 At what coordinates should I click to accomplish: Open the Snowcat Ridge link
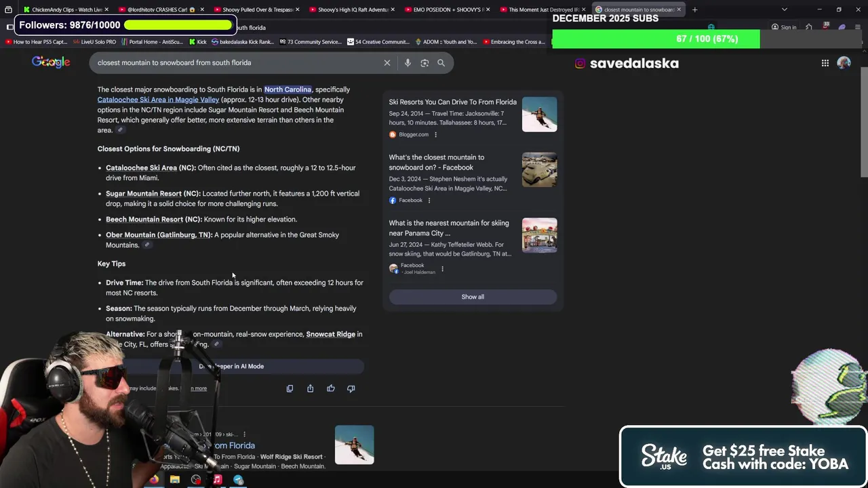coord(330,334)
